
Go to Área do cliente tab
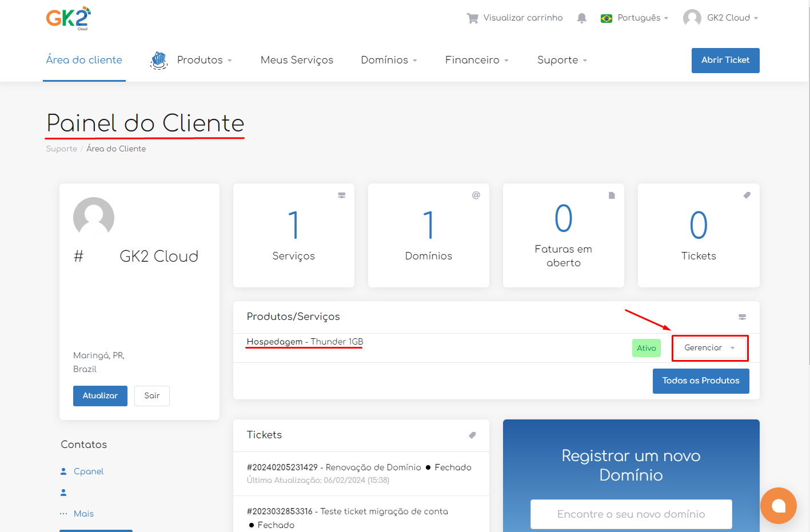coord(84,60)
